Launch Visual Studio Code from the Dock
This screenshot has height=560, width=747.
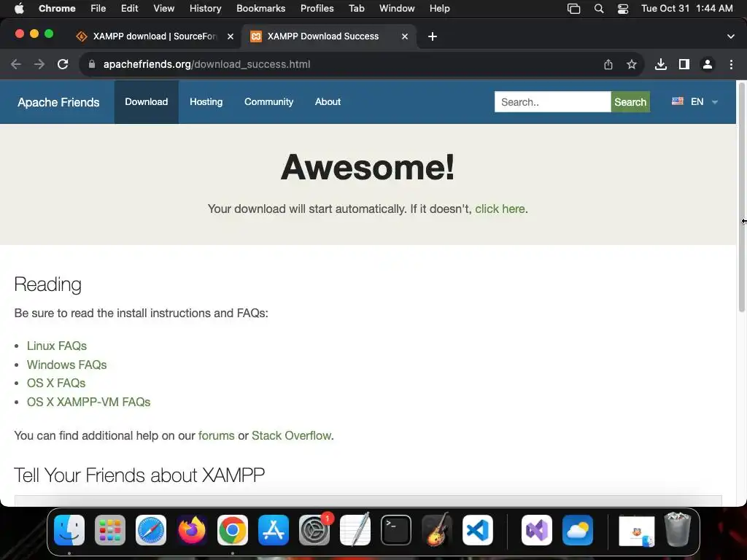tap(478, 530)
